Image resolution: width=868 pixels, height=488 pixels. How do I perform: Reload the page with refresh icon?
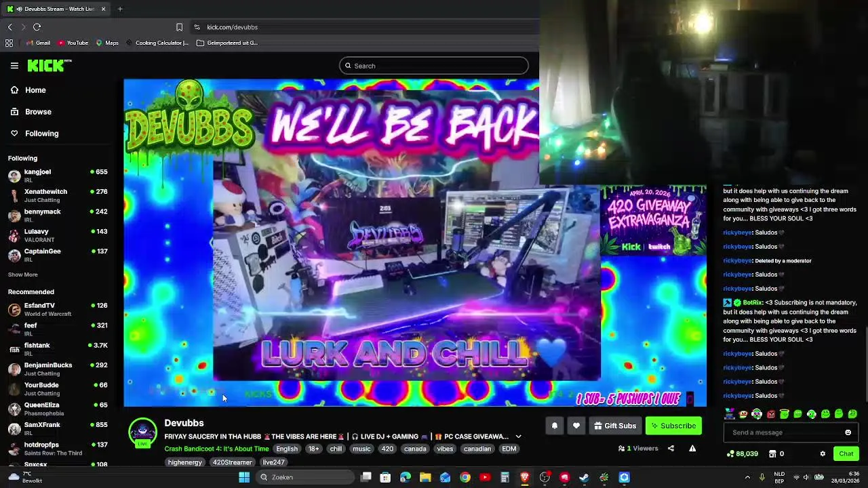tap(37, 27)
